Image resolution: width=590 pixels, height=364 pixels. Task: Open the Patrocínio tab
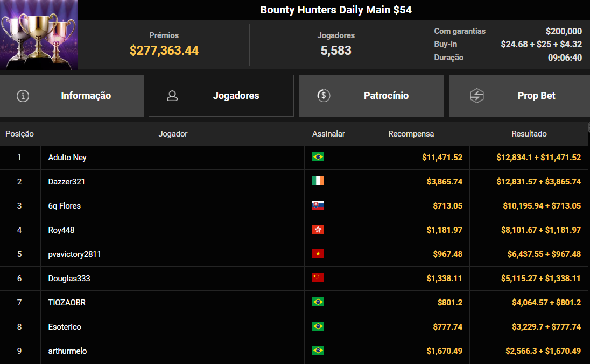coord(385,95)
